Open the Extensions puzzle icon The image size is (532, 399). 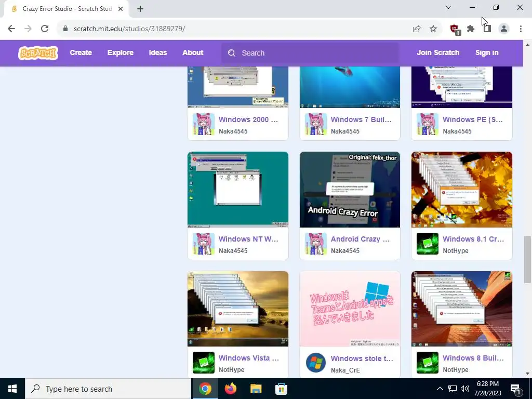(471, 29)
